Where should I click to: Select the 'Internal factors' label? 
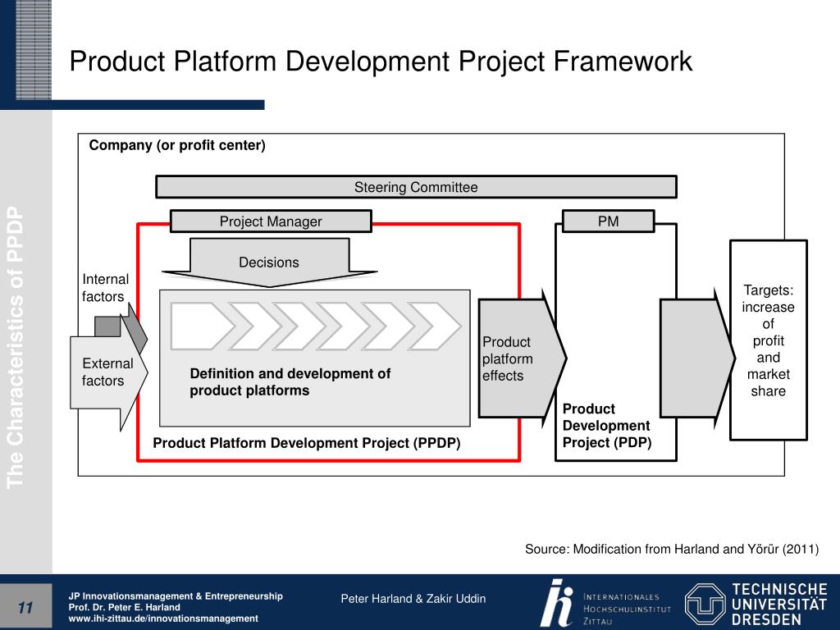click(x=105, y=288)
